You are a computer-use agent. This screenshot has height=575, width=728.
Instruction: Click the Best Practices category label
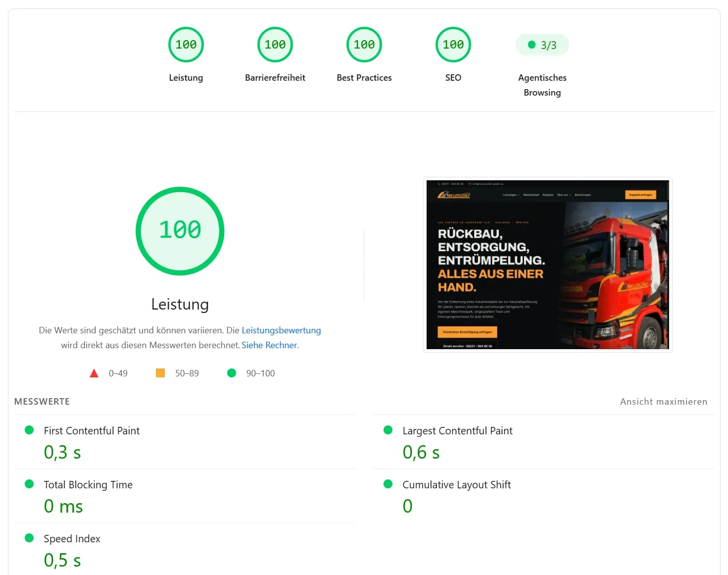364,78
